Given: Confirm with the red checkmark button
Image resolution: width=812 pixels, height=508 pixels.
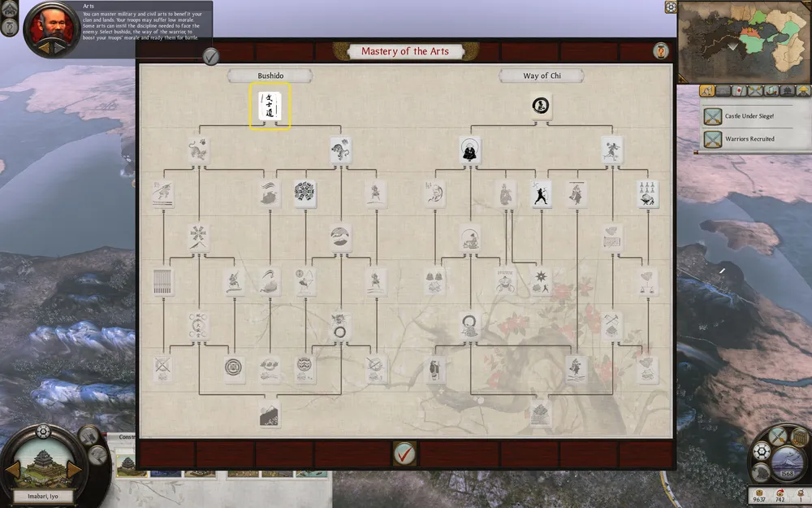Looking at the screenshot, I should point(404,454).
